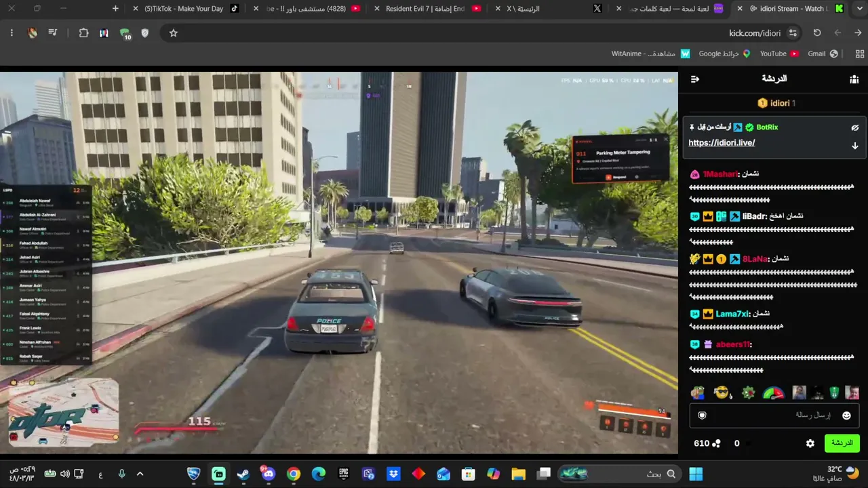Image resolution: width=868 pixels, height=488 pixels.
Task: Open the chat users list icon
Action: point(854,79)
